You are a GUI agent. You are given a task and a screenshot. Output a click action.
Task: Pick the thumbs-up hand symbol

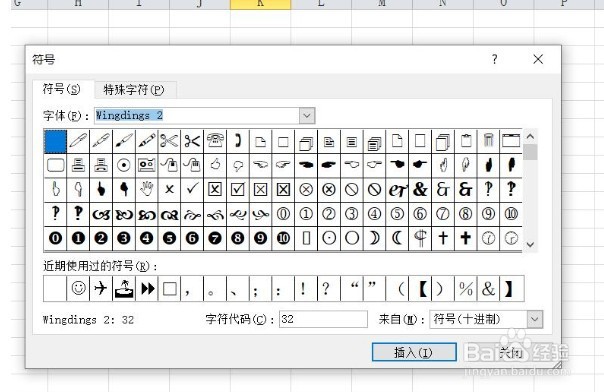(215, 165)
